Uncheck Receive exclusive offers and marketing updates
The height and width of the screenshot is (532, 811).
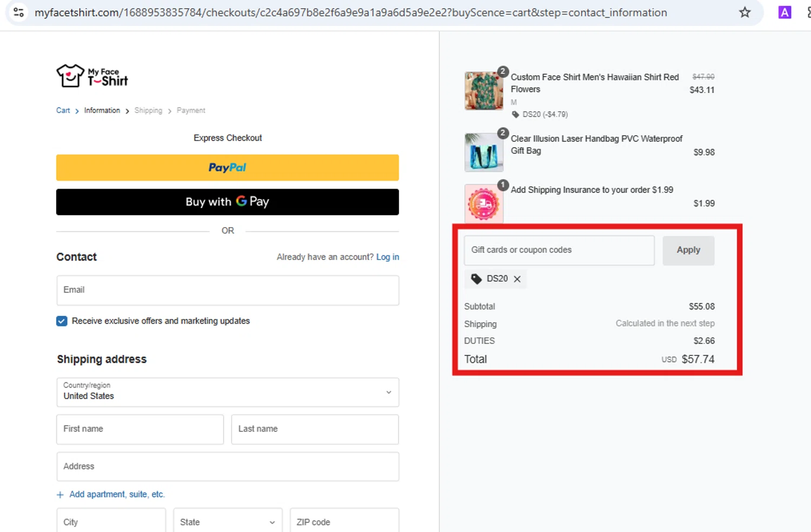[62, 321]
